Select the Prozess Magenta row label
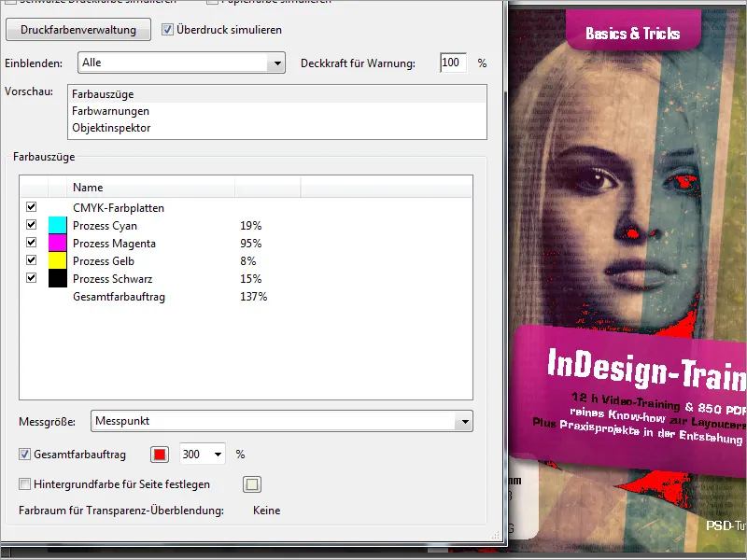Viewport: 747px width, 560px height. [114, 244]
